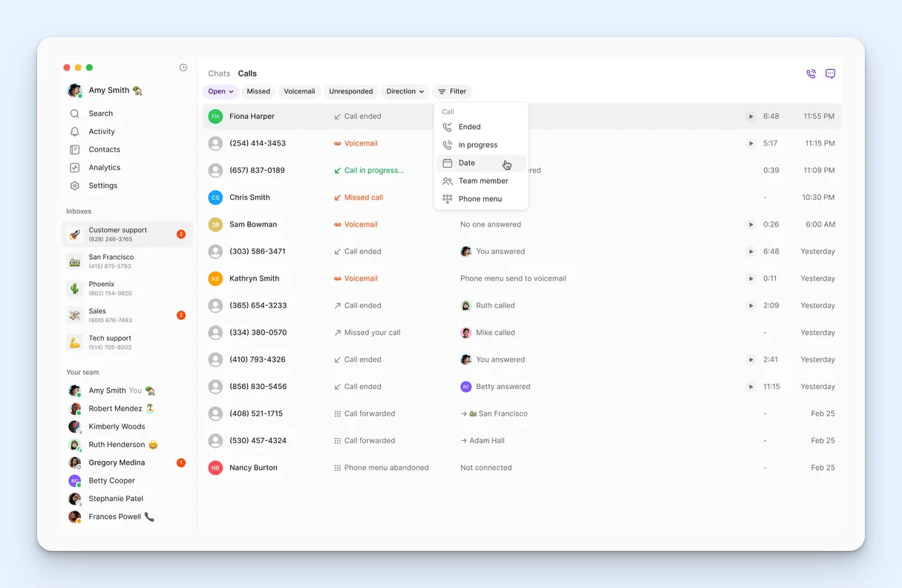Open the Activity section
The height and width of the screenshot is (588, 902).
[102, 131]
